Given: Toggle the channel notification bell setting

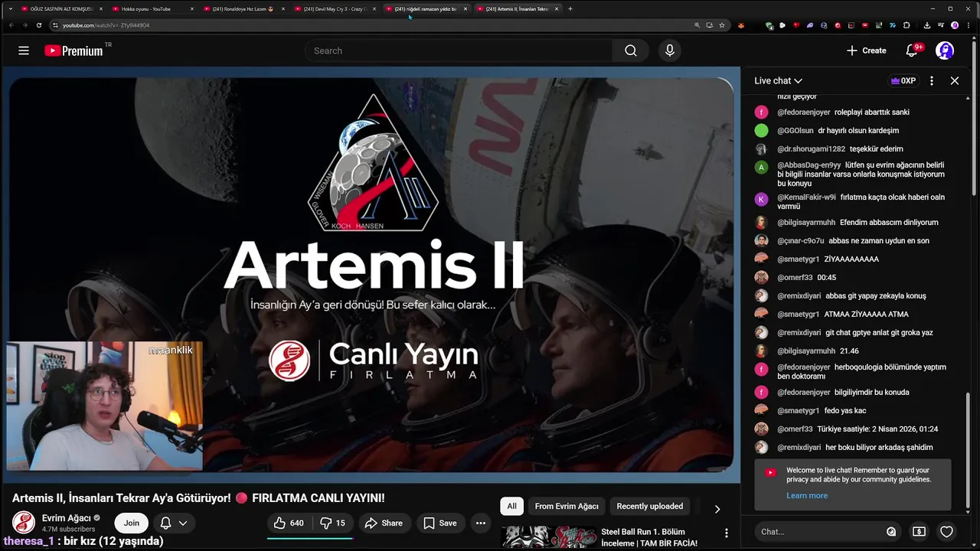Looking at the screenshot, I should [x=173, y=523].
